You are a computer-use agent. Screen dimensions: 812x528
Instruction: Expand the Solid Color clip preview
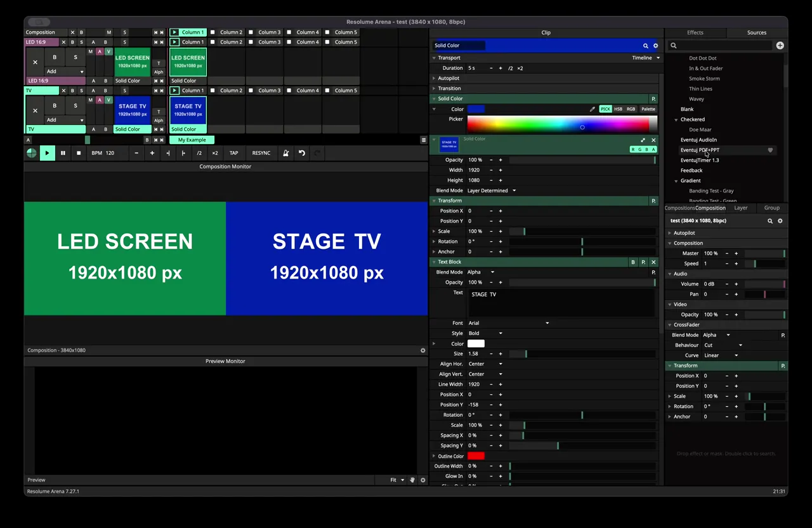[x=643, y=140]
